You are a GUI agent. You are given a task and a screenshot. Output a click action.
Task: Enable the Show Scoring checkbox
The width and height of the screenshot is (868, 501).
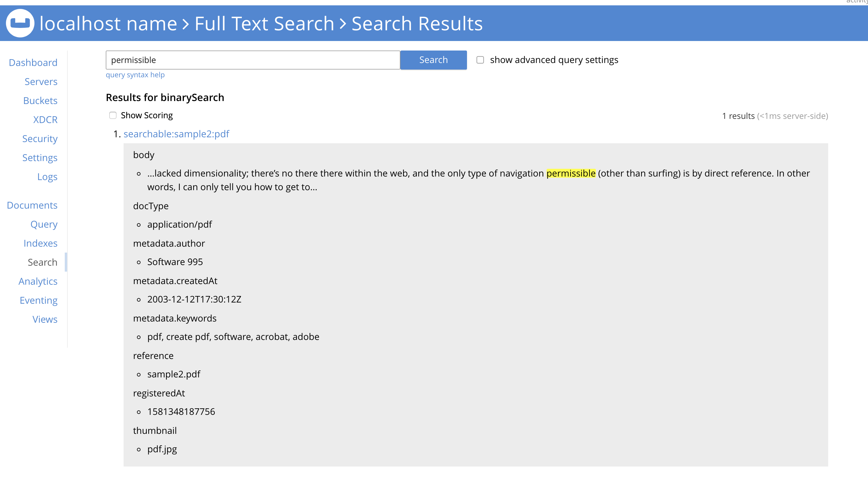click(x=113, y=115)
